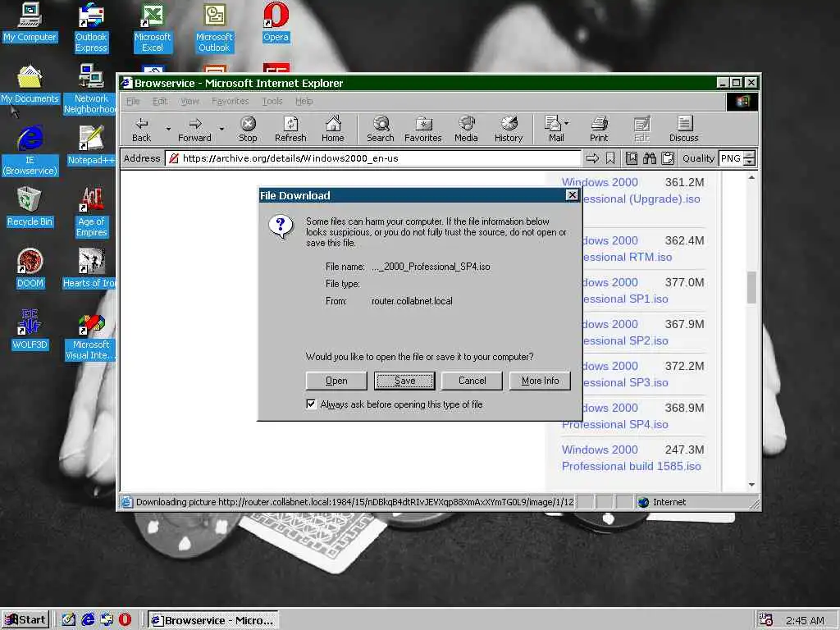Click the scrollbar down arrow in page
Viewport: 840px width, 630px height.
pos(751,484)
